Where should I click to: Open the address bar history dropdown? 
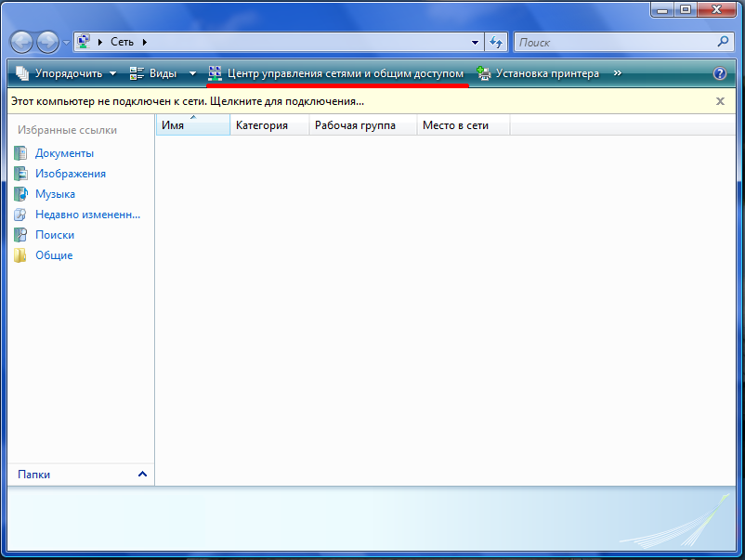475,43
